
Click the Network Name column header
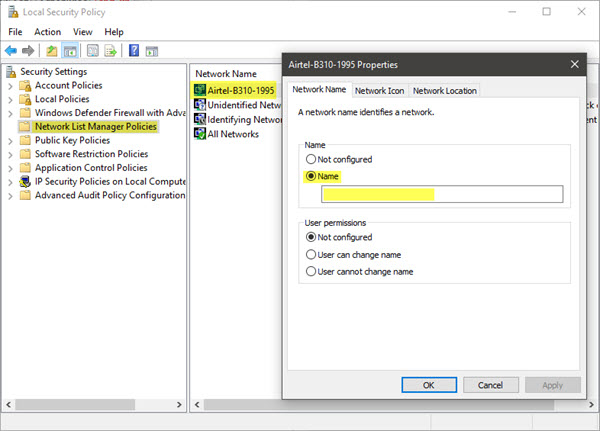click(x=226, y=74)
